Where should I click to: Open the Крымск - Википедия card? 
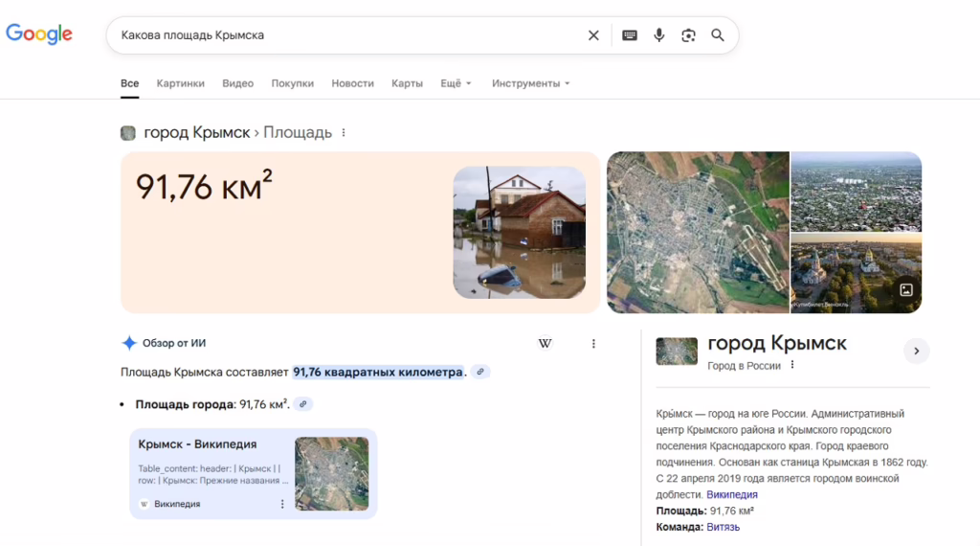pyautogui.click(x=253, y=473)
